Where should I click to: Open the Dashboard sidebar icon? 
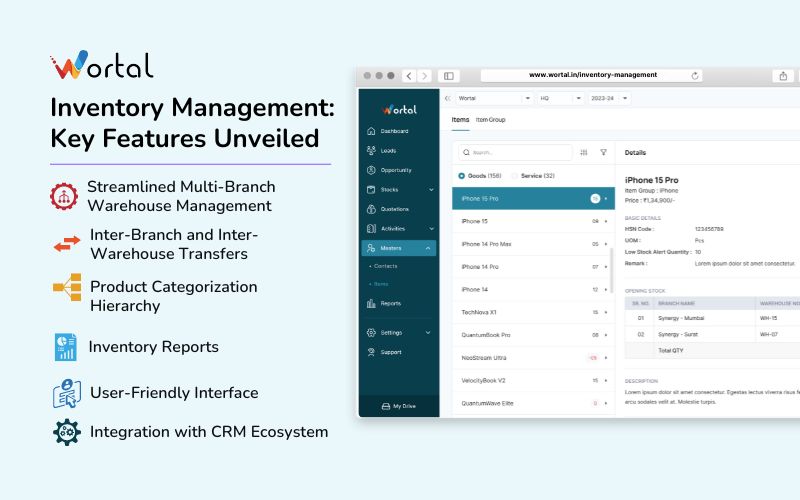point(372,131)
